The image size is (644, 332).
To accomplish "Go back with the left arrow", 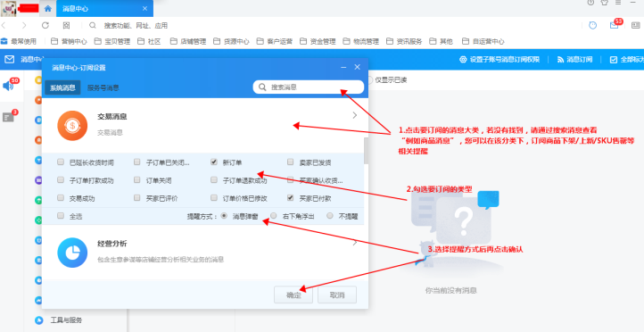I will (4, 26).
